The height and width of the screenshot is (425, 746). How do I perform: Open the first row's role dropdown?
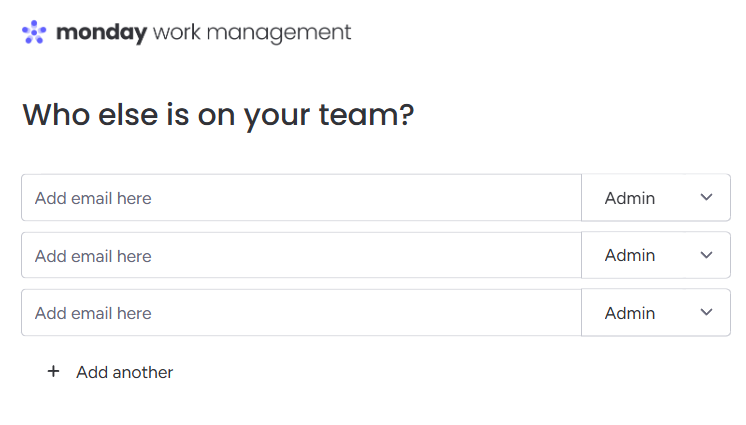click(x=656, y=198)
